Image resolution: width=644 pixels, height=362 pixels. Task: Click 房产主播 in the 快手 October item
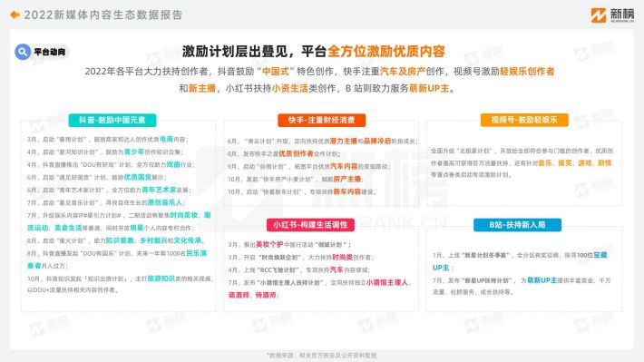(347, 179)
